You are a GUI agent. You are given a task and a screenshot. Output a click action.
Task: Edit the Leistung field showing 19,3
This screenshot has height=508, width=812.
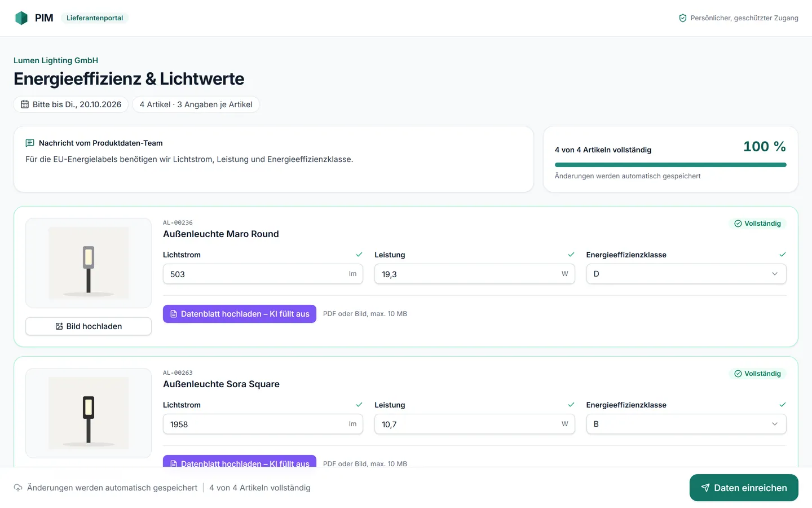pyautogui.click(x=475, y=274)
